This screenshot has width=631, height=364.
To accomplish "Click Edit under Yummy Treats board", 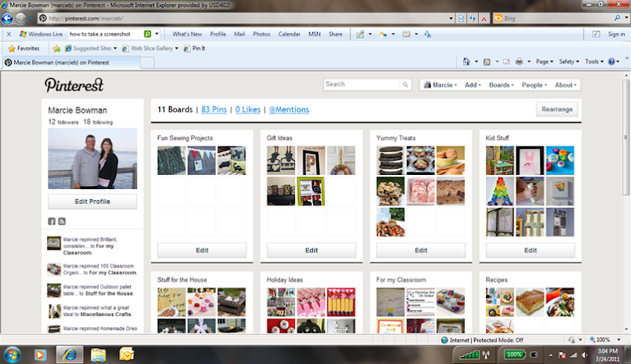I will pyautogui.click(x=421, y=251).
